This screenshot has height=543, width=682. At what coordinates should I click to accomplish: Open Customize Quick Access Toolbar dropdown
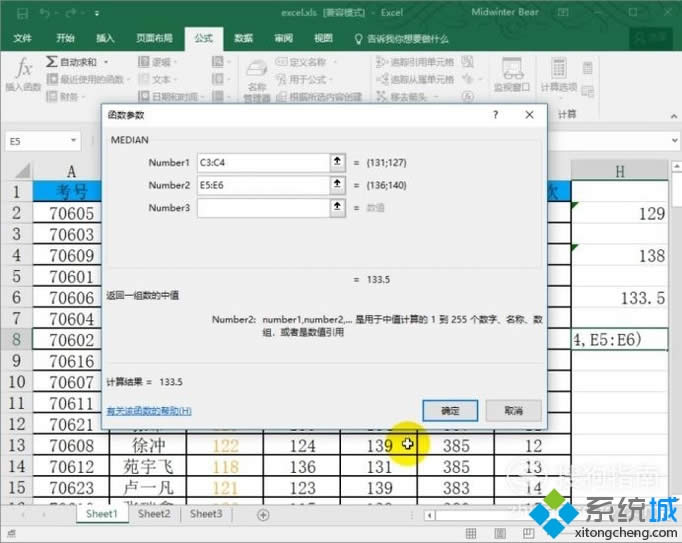(97, 14)
